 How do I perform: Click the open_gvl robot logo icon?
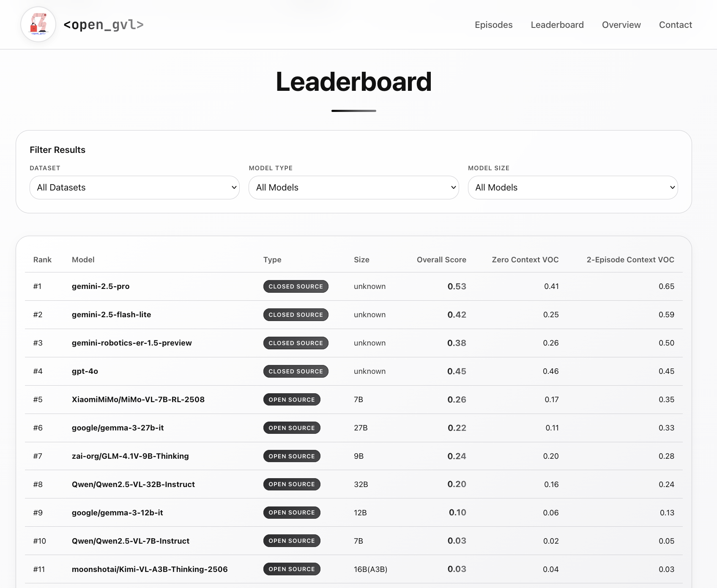[x=38, y=24]
